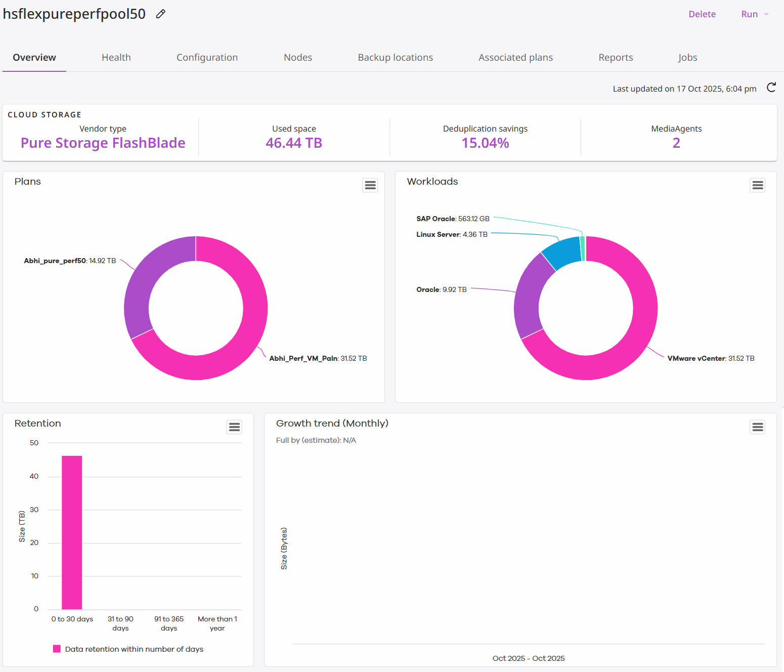Switch to the Health tab

coord(116,57)
